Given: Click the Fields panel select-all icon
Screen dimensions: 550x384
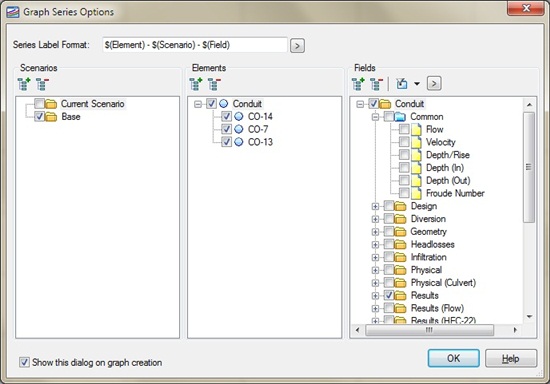Looking at the screenshot, I should pyautogui.click(x=358, y=84).
